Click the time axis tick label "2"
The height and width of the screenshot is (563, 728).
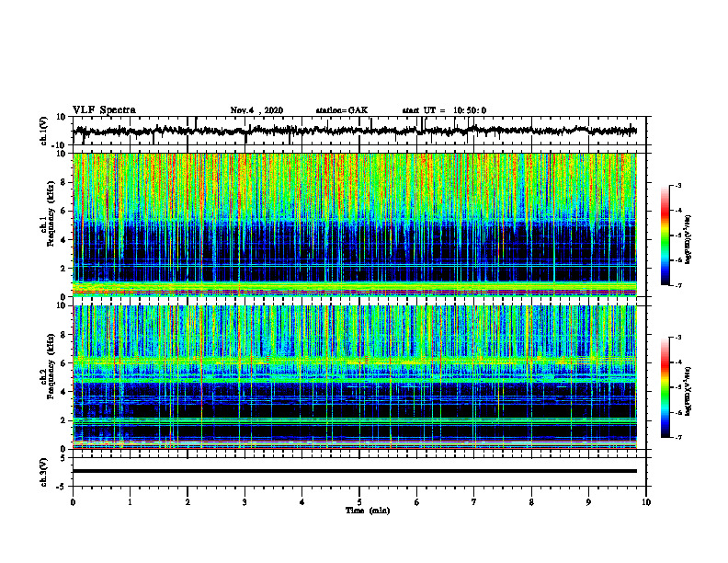pyautogui.click(x=188, y=502)
